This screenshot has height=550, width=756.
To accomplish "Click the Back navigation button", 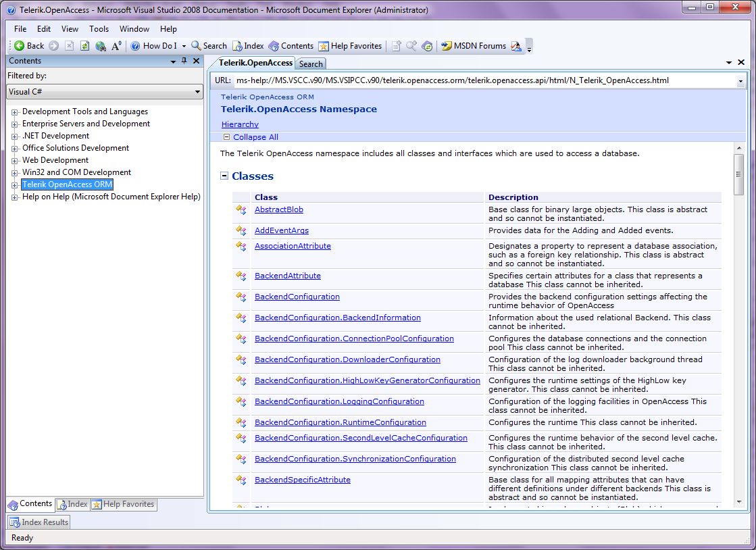I will point(28,46).
